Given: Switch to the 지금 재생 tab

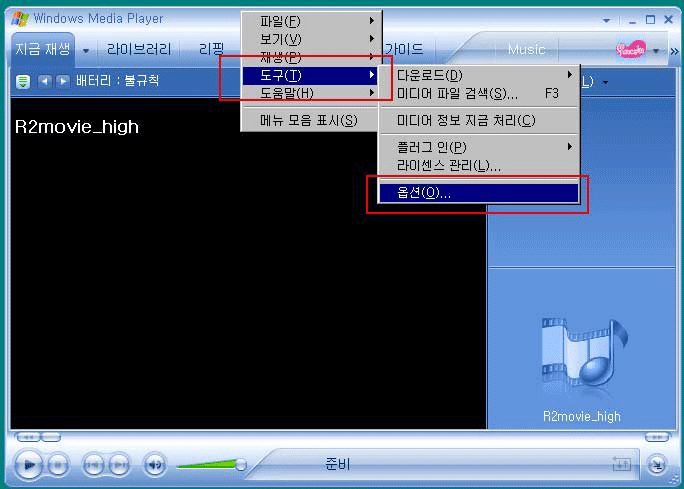Looking at the screenshot, I should click(x=43, y=49).
